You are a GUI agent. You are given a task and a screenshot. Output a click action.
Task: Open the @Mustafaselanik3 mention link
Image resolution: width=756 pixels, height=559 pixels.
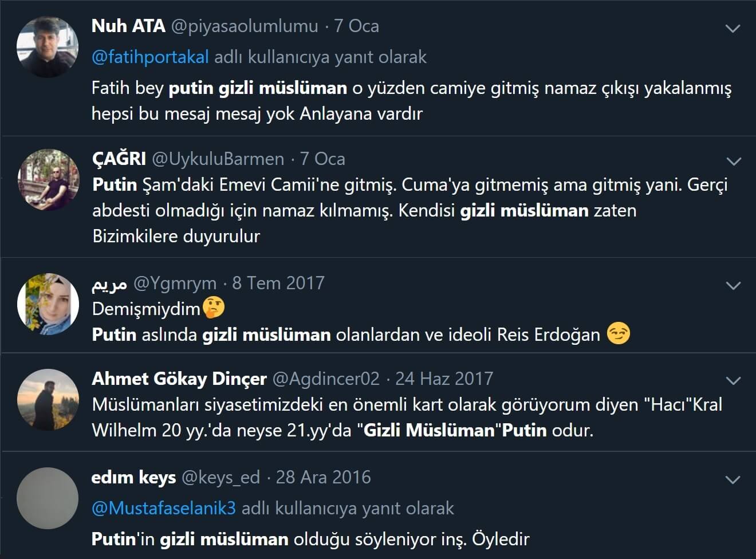tap(164, 509)
